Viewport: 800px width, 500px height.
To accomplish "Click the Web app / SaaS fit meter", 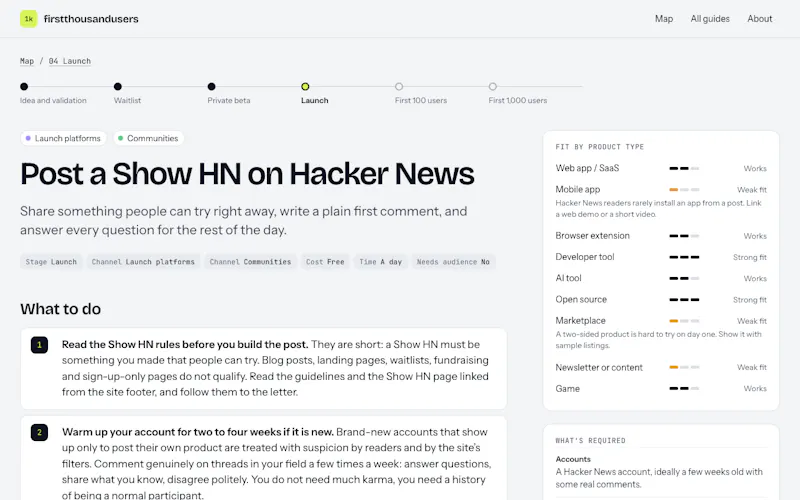I will (x=684, y=168).
